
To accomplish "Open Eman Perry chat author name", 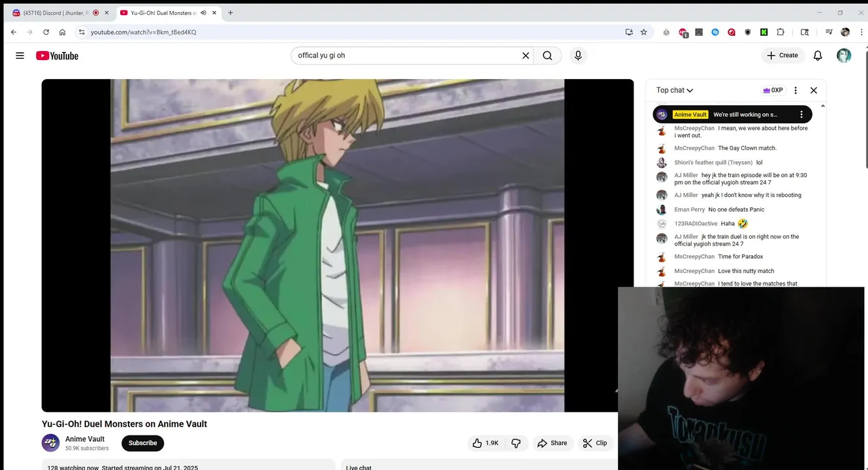I will pyautogui.click(x=689, y=210).
